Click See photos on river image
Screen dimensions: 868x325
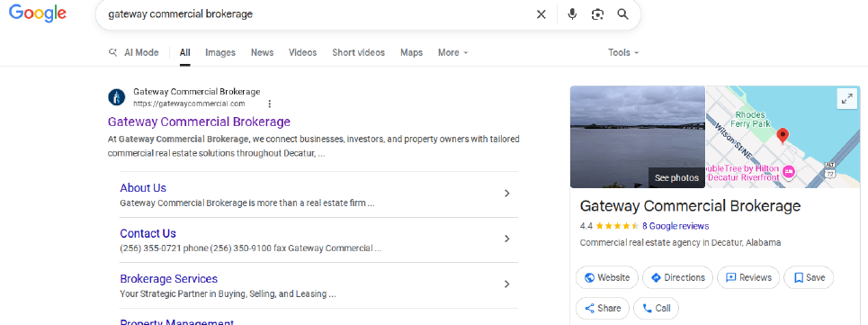click(x=676, y=177)
